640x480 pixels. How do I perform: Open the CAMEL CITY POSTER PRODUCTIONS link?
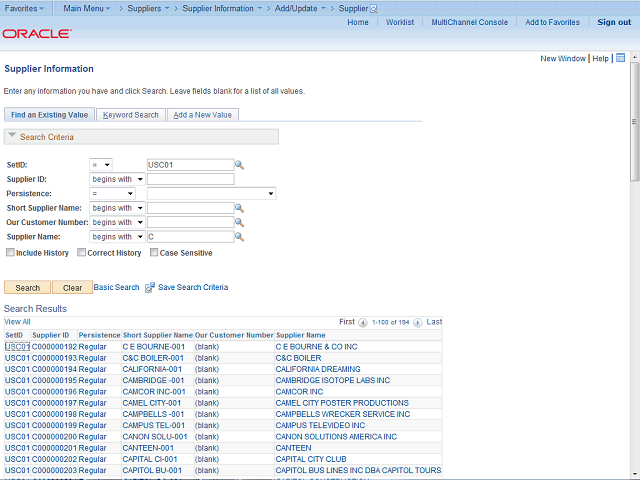342,403
